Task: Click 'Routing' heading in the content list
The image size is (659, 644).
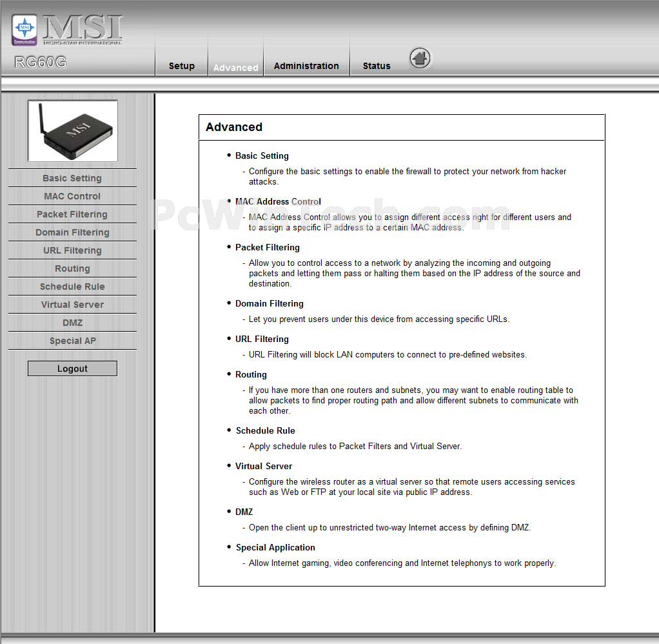Action: (251, 375)
